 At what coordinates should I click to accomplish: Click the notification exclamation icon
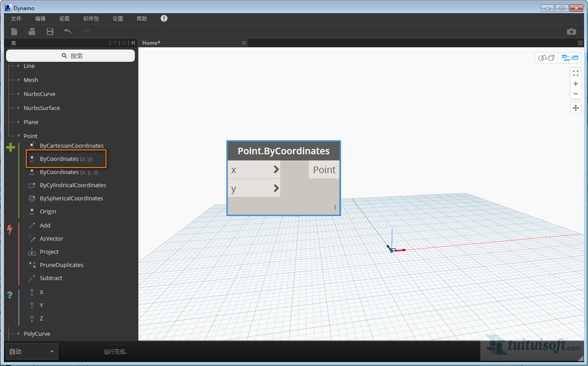point(164,18)
